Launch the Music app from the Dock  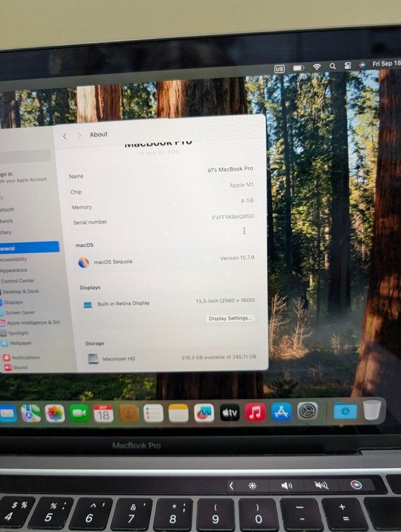[x=255, y=412]
